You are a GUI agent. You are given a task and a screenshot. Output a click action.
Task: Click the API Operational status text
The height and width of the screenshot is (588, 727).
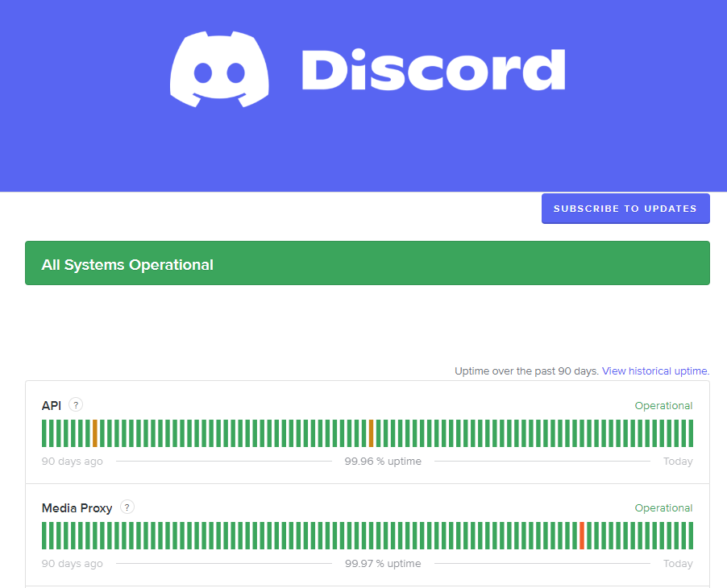[663, 405]
